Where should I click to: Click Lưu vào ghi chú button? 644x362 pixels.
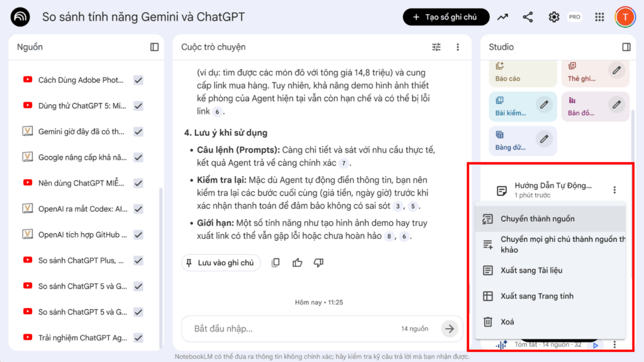tap(221, 263)
